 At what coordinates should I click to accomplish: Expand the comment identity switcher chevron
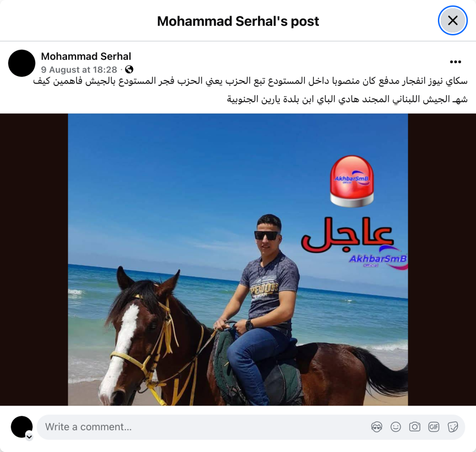(29, 437)
